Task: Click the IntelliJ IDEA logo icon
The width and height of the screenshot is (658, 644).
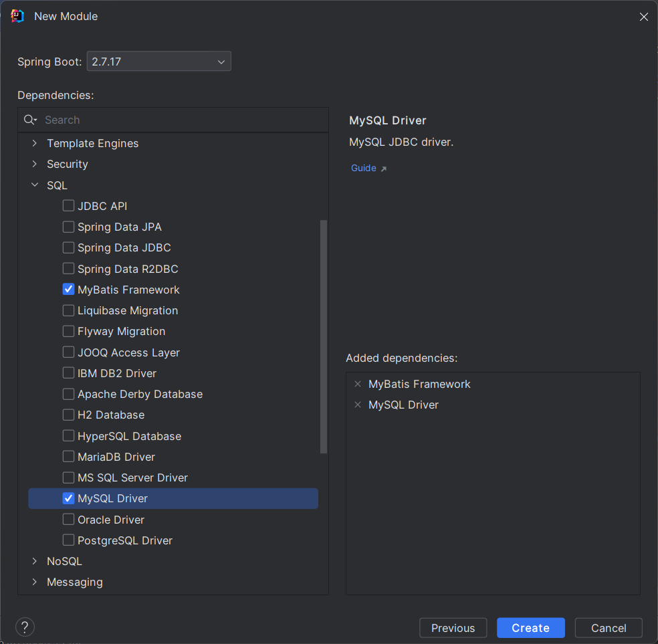Action: pyautogui.click(x=18, y=16)
